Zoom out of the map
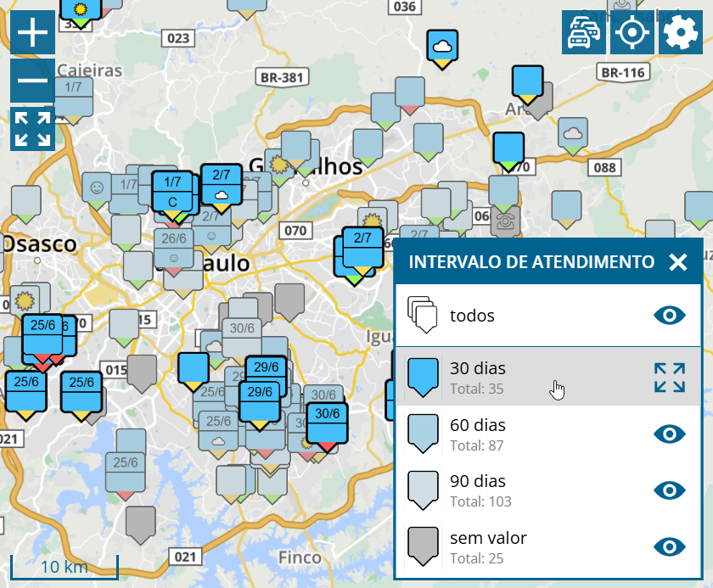The height and width of the screenshot is (588, 713). coord(33,81)
